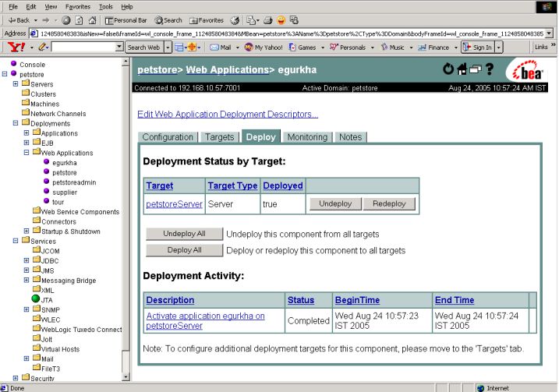The width and height of the screenshot is (559, 392).
Task: Open Yahoo Finance toolbar item
Action: click(433, 47)
